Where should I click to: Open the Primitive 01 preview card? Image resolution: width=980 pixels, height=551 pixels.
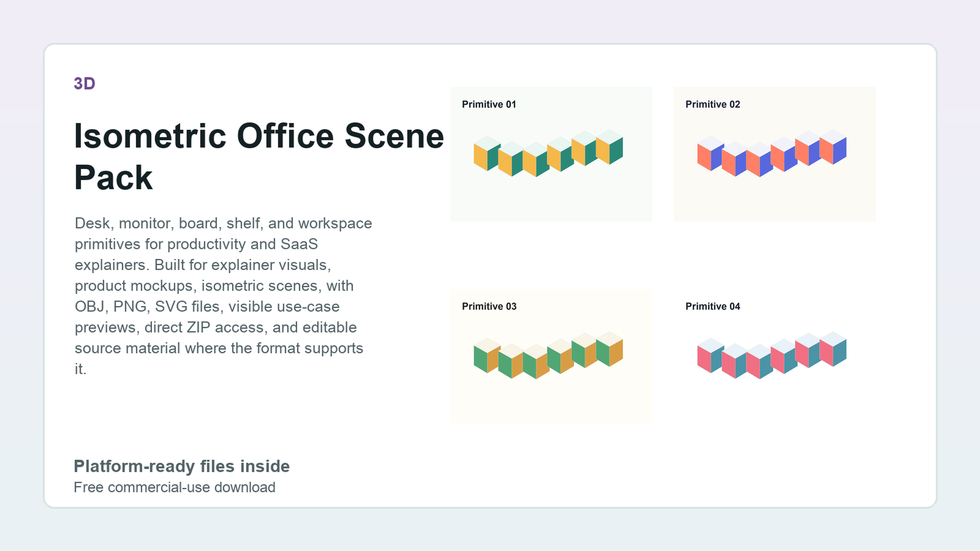tap(551, 154)
